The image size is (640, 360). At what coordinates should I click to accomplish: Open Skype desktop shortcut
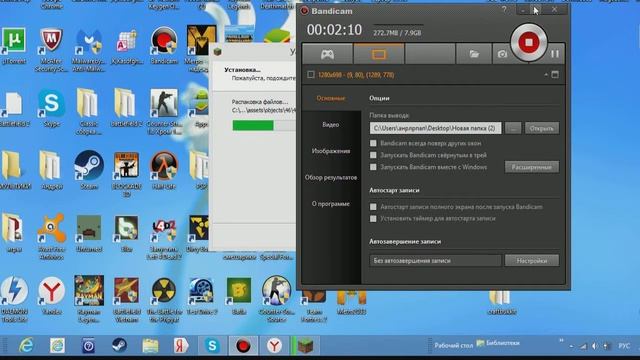[x=51, y=107]
